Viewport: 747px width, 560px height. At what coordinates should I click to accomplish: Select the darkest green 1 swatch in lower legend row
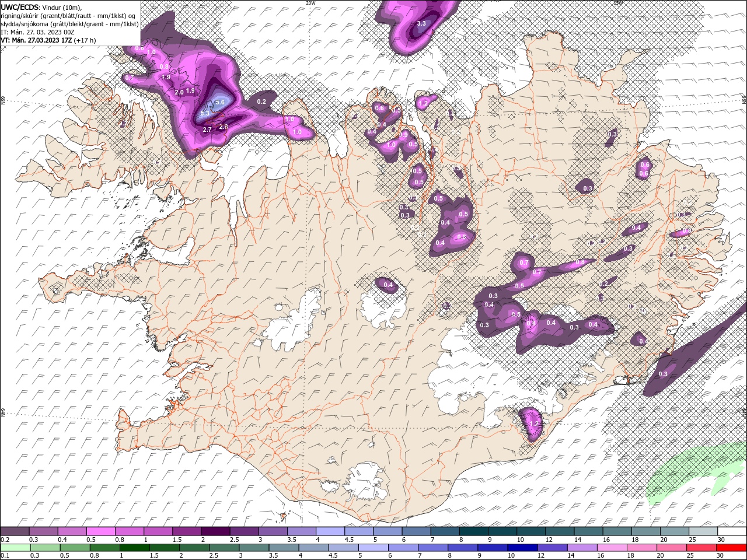[134, 547]
